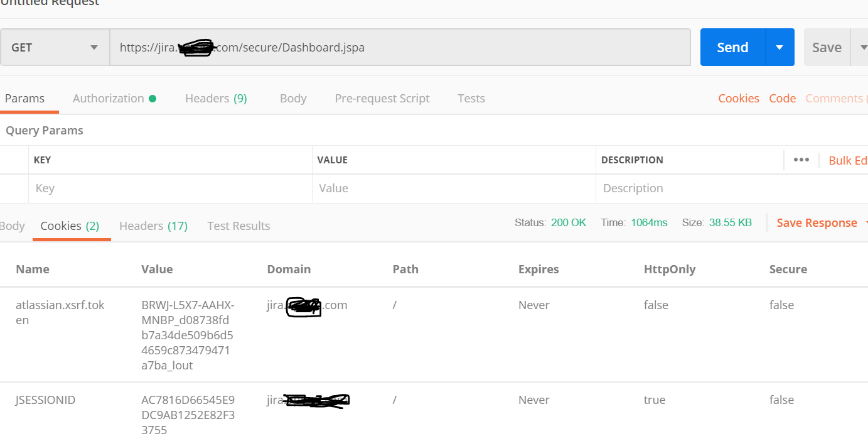This screenshot has height=436, width=868.
Task: Click the empty Key field under Query Params
Action: click(x=169, y=188)
